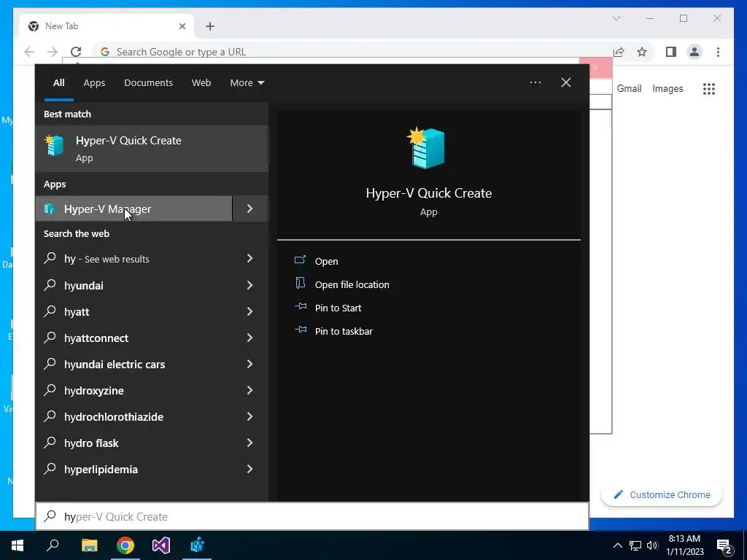Click Open action for Hyper-V Quick Create

coord(326,261)
